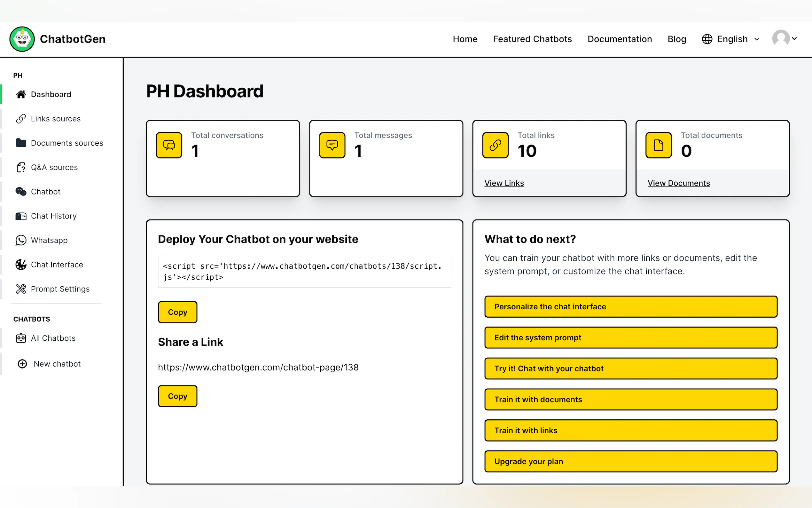
Task: Click the Whatsapp sidebar icon
Action: 21,240
